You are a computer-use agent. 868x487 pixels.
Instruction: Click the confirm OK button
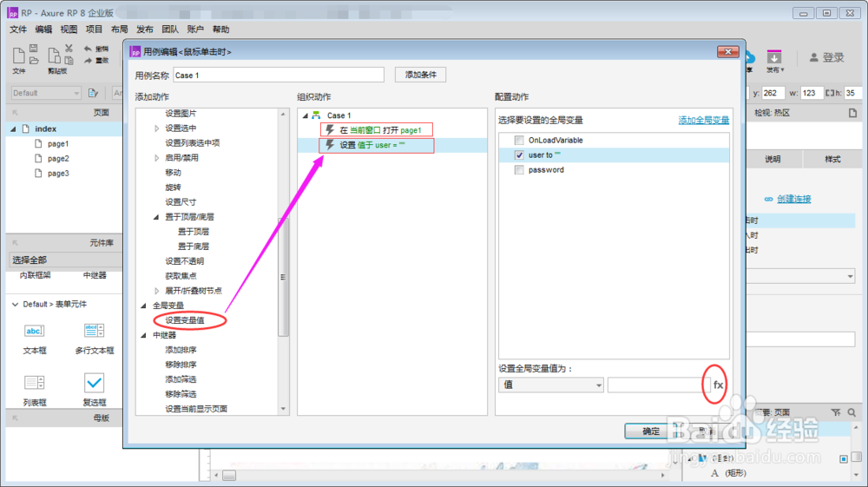coord(650,431)
